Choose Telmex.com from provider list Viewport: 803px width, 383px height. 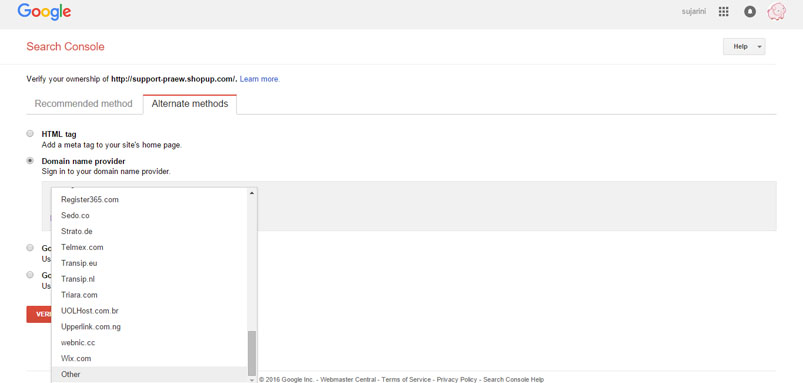click(x=150, y=247)
